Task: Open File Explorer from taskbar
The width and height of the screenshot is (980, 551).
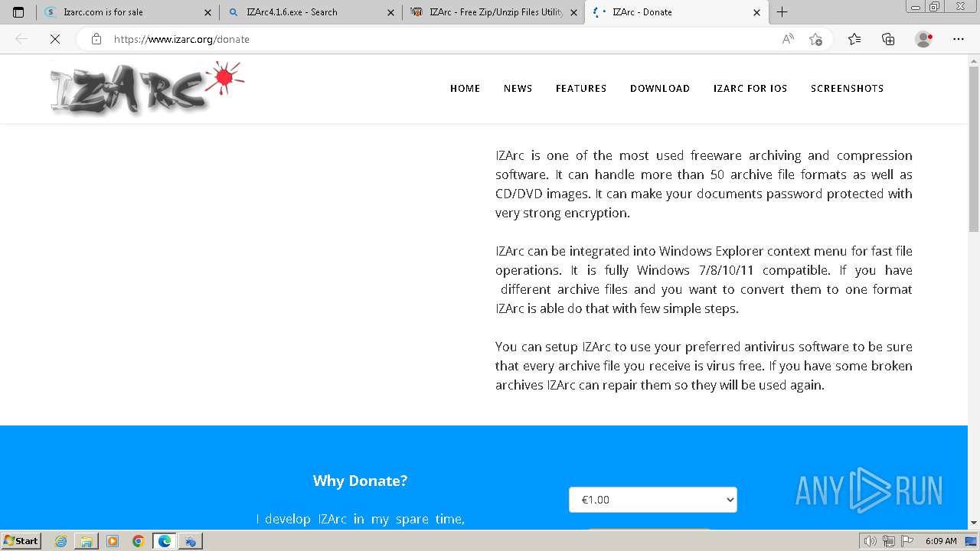Action: [x=87, y=541]
